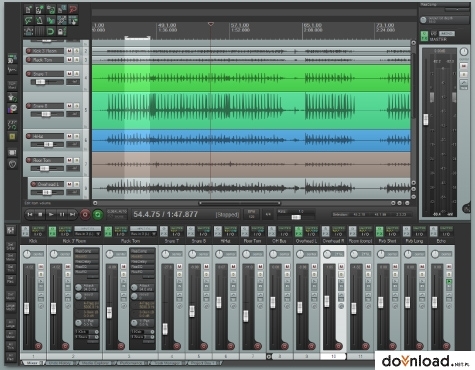475x370 pixels.
Task: Toggle the lock icon in main toolbar
Action: [x=61, y=32]
